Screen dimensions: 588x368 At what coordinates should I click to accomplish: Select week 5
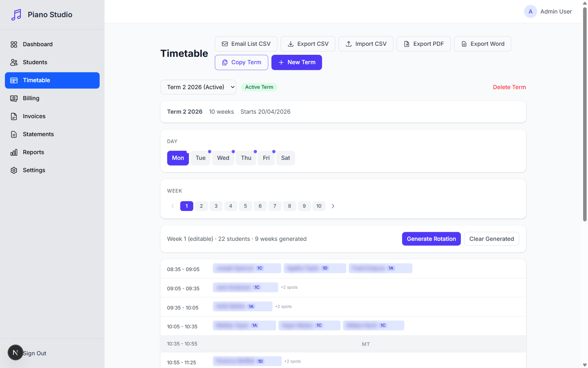[245, 206]
